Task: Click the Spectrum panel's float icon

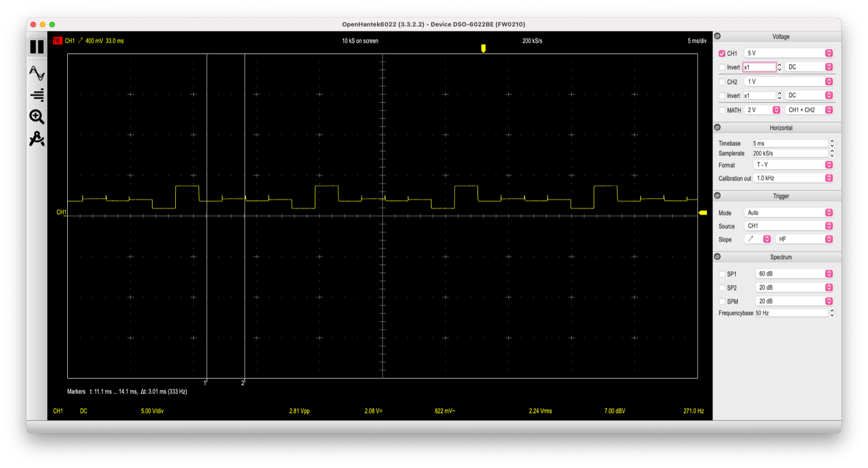Action: pyautogui.click(x=718, y=257)
